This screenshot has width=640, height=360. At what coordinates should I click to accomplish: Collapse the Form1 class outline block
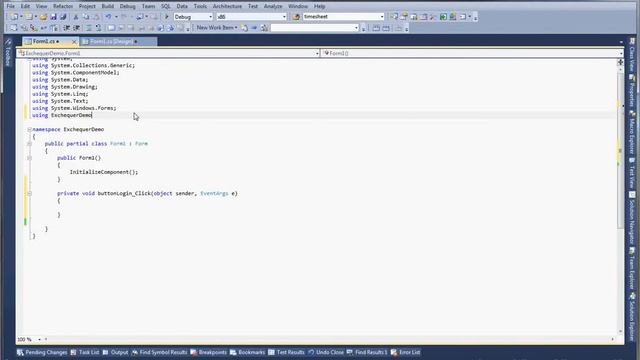29,144
